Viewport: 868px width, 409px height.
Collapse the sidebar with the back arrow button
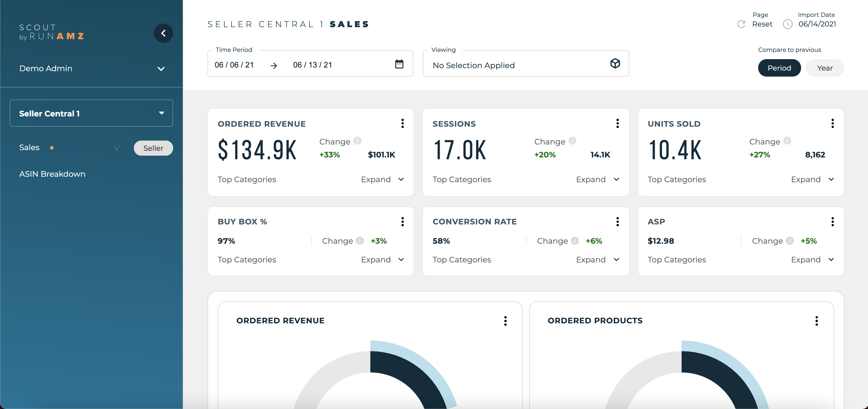(x=163, y=33)
